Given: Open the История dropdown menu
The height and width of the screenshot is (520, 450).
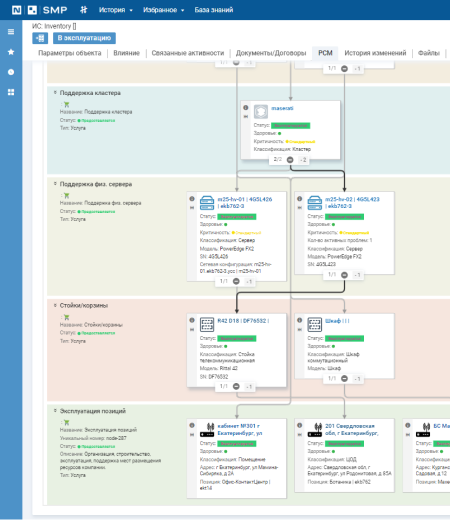Looking at the screenshot, I should click(115, 10).
